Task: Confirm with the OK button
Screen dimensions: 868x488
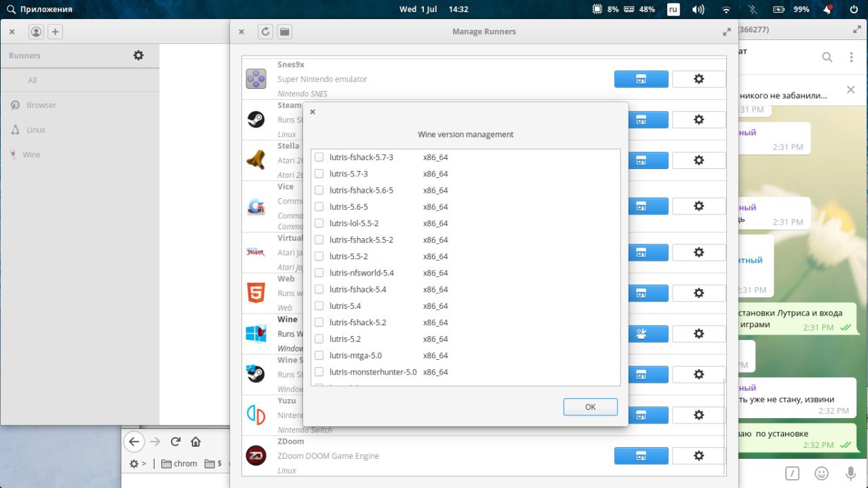Action: pyautogui.click(x=590, y=407)
